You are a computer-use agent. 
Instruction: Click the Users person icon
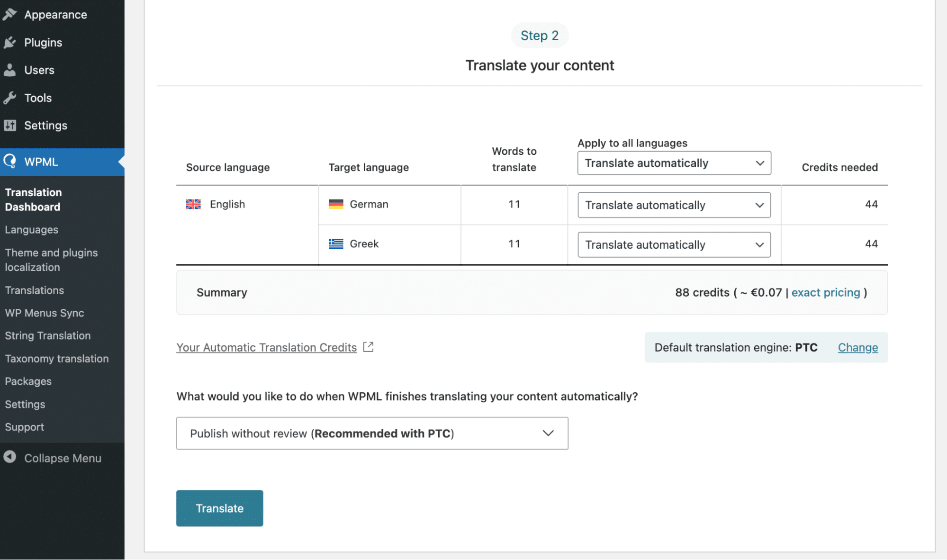[9, 70]
